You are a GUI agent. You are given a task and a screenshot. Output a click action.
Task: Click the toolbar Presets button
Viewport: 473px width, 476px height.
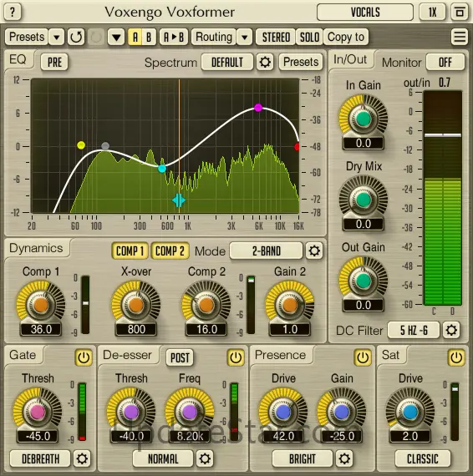point(27,37)
